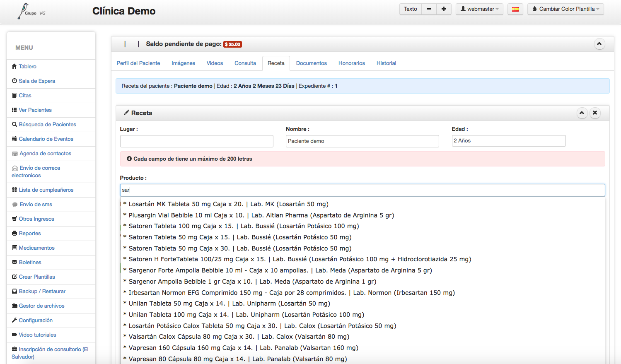This screenshot has height=364, width=621.
Task: Open the Perfil del Paciente tab
Action: tap(138, 63)
